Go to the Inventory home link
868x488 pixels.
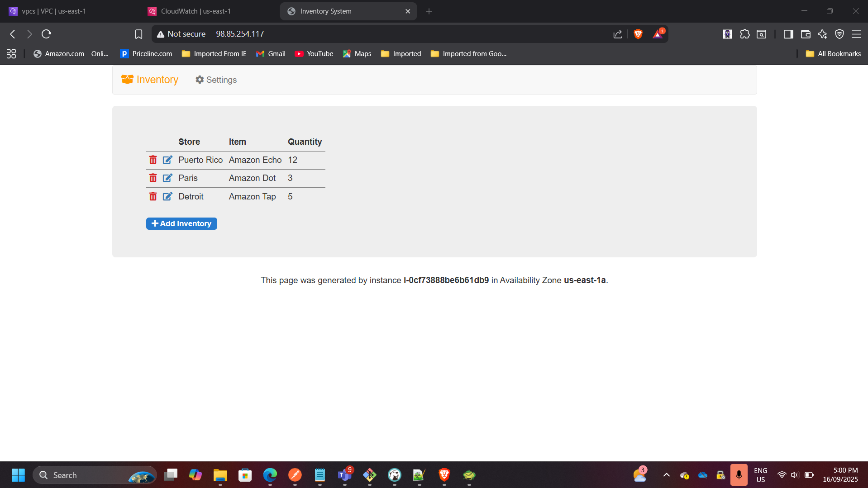150,80
